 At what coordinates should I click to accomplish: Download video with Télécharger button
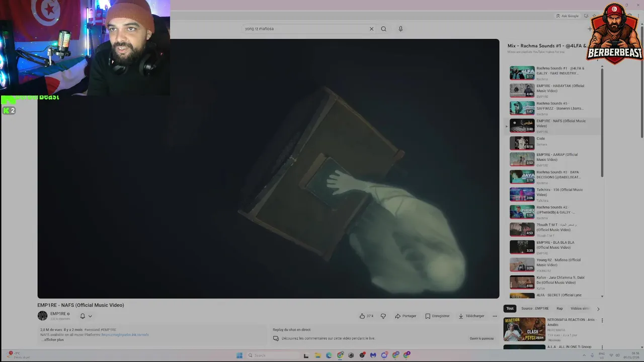point(471,316)
